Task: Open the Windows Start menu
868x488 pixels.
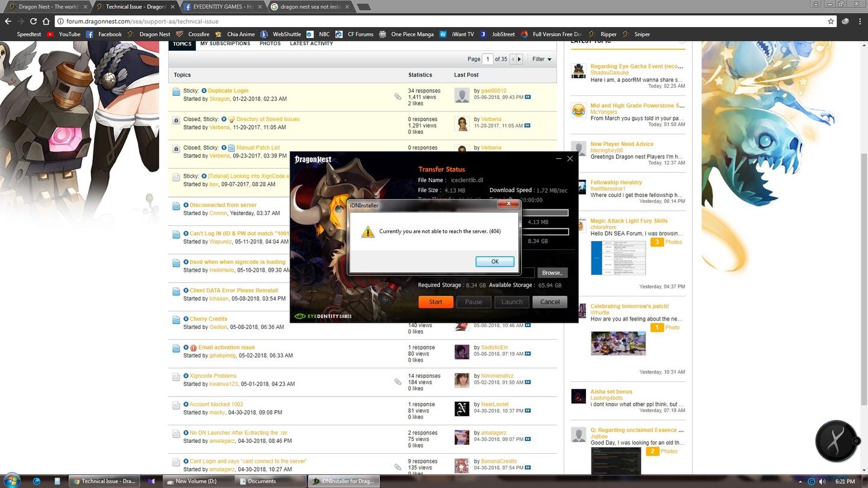Action: click(x=11, y=481)
